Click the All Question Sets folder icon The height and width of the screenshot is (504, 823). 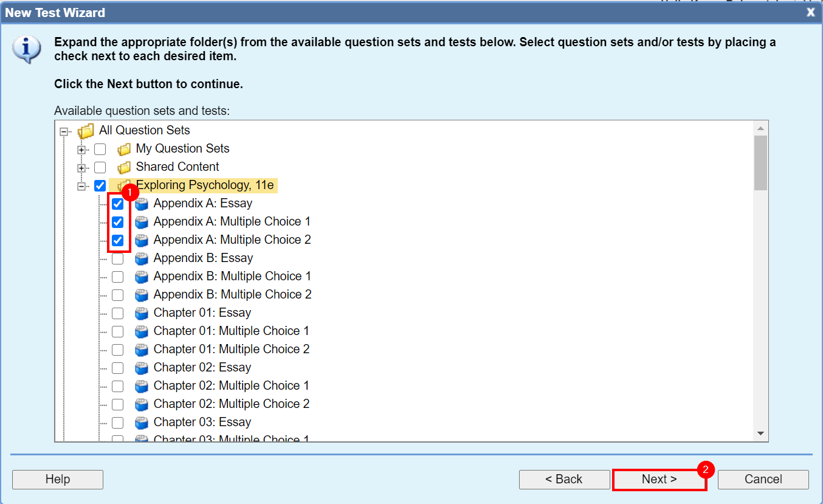click(86, 130)
